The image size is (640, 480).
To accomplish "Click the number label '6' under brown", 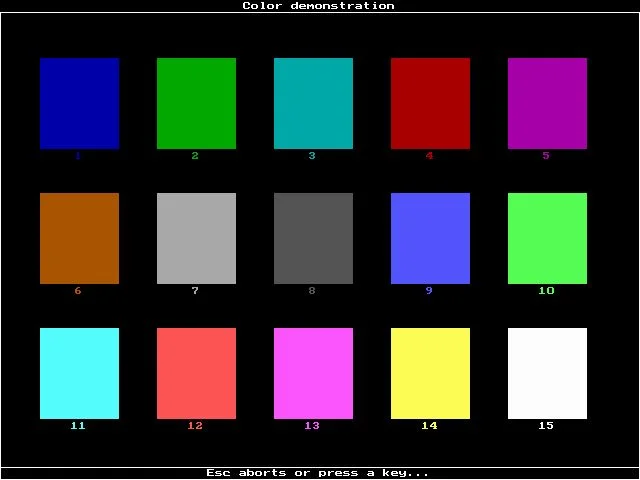I will pos(78,291).
